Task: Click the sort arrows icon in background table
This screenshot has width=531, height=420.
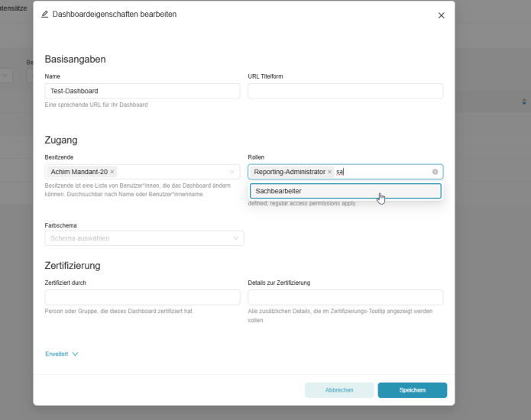Action: 524,102
